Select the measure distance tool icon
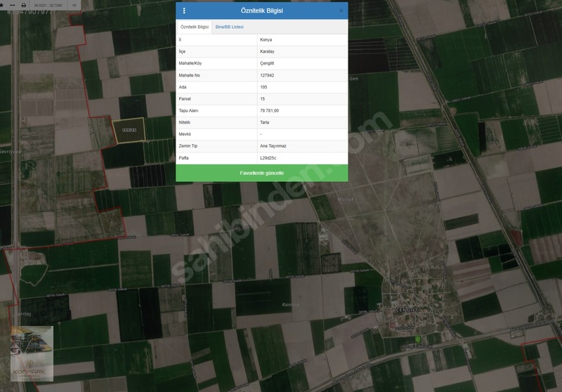Viewport: 562px width, 392px height. point(13,5)
